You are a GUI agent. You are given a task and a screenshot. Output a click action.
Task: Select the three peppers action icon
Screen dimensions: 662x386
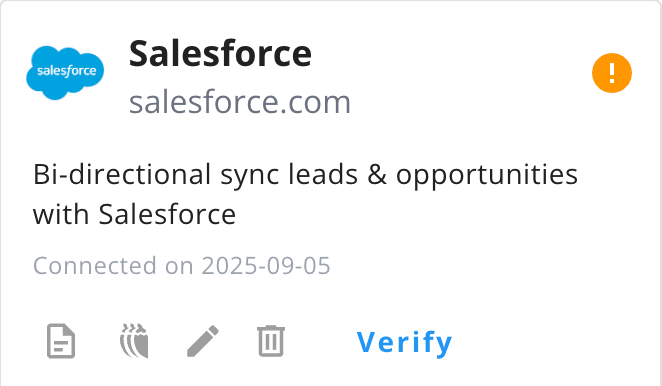coord(134,341)
